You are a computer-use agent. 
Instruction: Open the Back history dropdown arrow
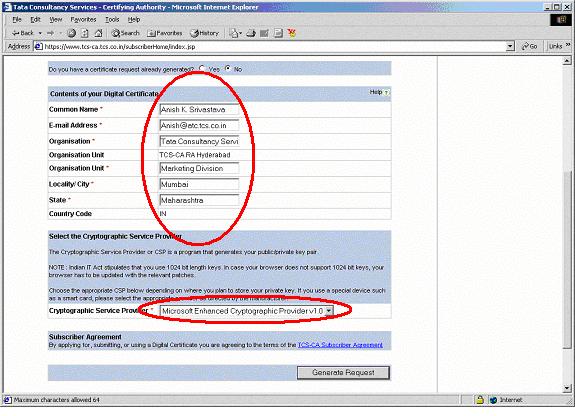[x=40, y=33]
